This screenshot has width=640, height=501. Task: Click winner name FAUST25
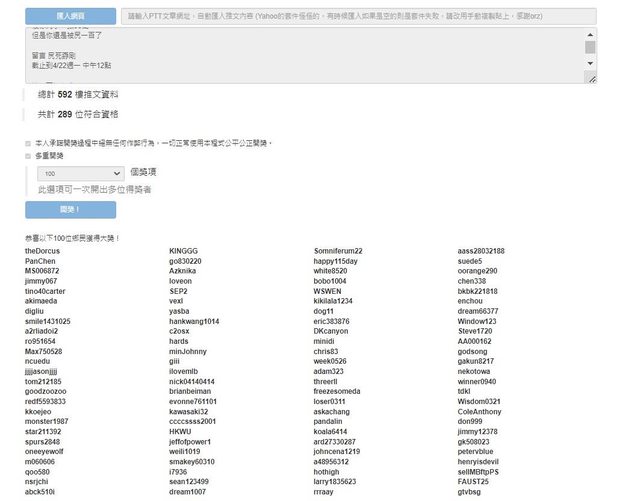coord(473,481)
